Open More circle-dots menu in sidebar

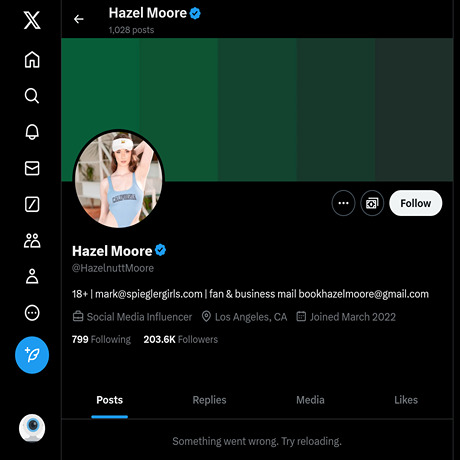tap(32, 313)
